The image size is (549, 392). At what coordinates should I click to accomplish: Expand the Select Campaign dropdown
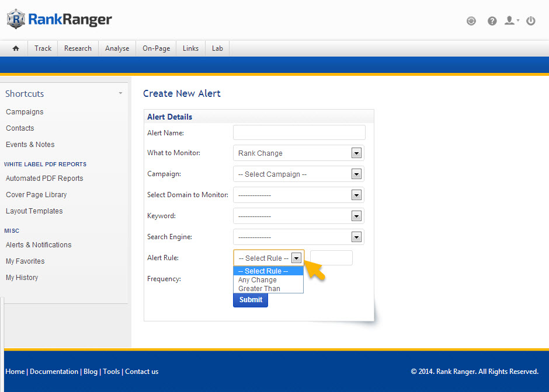point(298,174)
